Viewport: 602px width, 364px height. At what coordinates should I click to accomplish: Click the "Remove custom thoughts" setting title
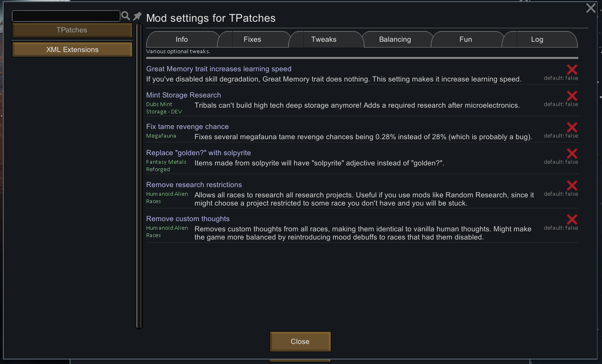(188, 219)
